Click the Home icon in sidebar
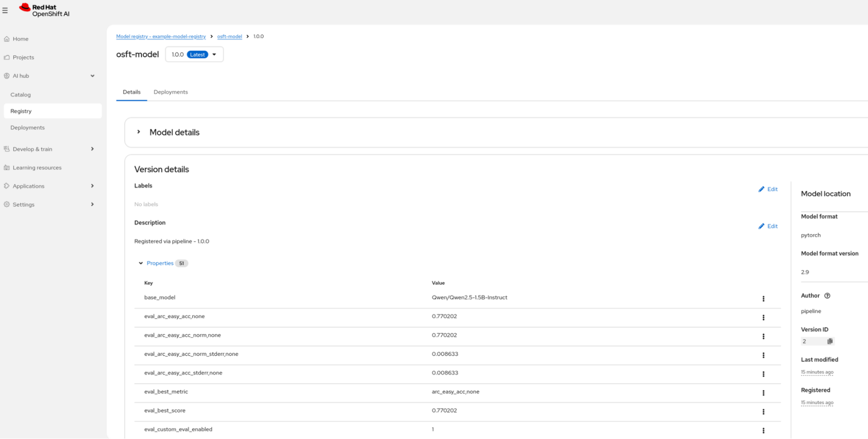The image size is (868, 439). (7, 39)
